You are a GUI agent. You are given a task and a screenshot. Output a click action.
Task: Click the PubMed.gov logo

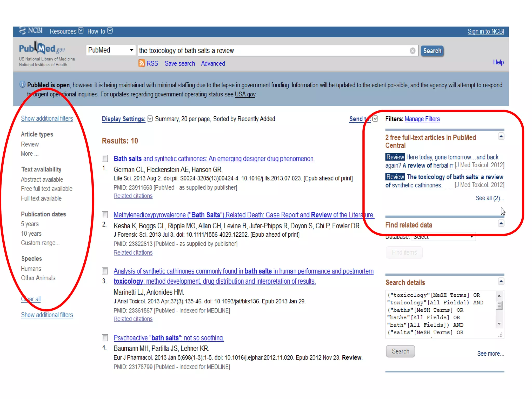coord(42,49)
